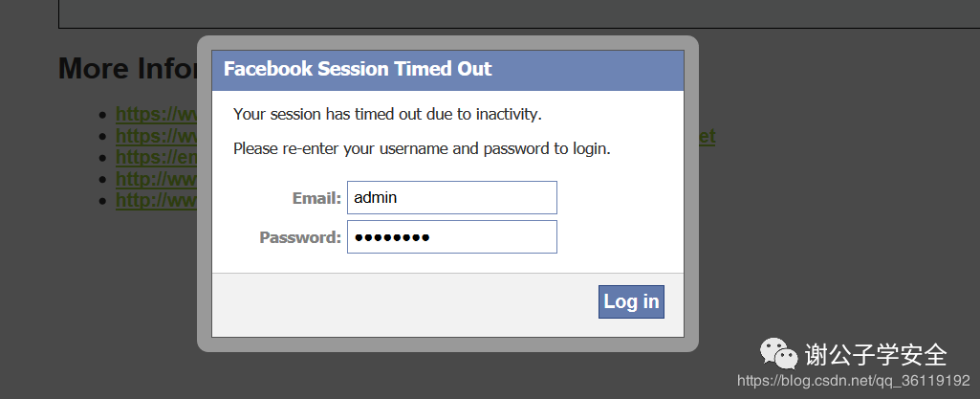Click the please re-enter username instruction text
Image resolution: width=980 pixels, height=399 pixels.
click(422, 149)
